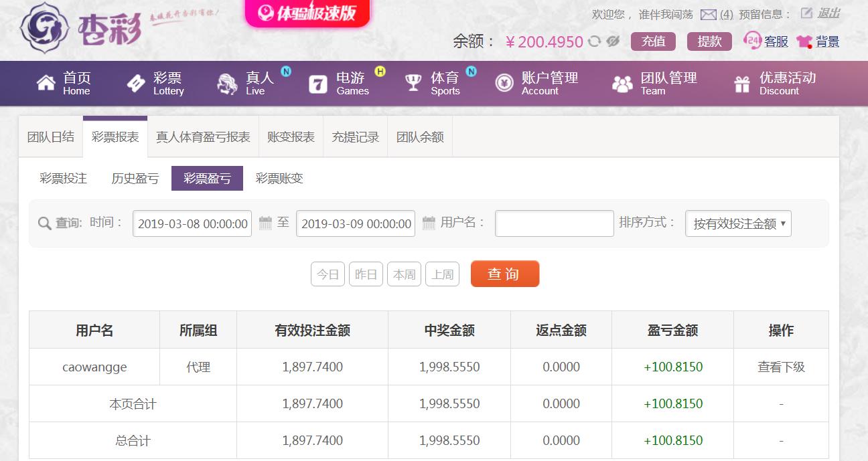Toggle balance visibility eye icon

tap(613, 41)
